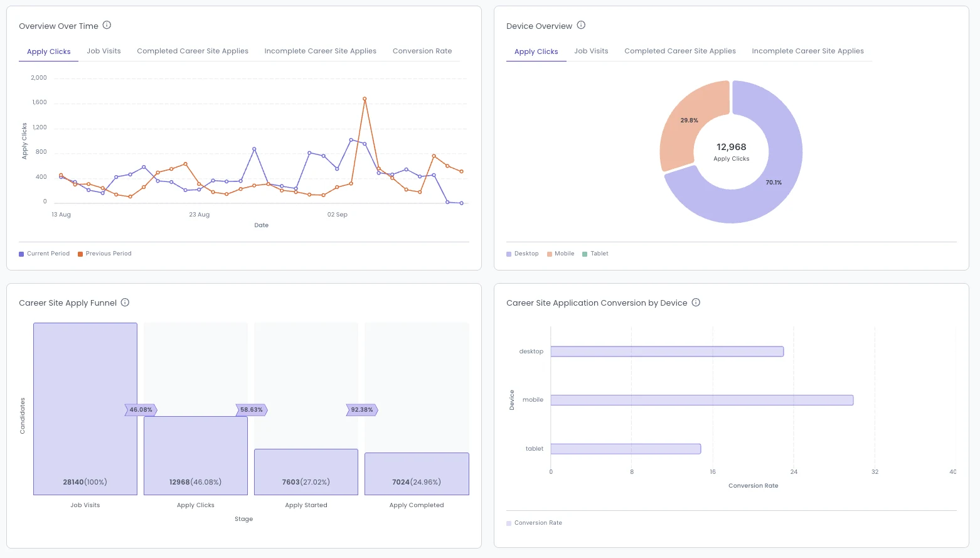Viewport: 980px width, 558px height.
Task: Click the 'Candidates' vertical axis title
Action: point(23,416)
